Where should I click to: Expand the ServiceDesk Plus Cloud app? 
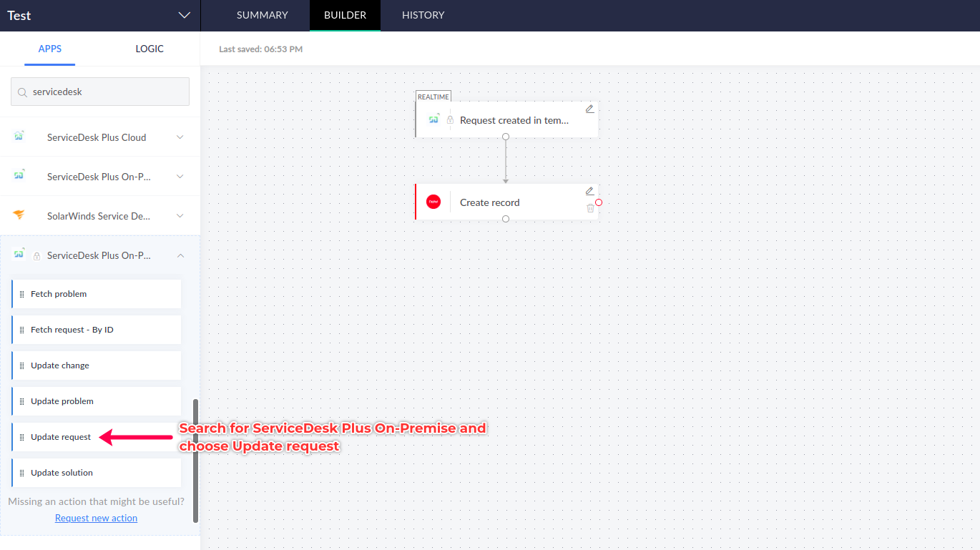click(x=180, y=137)
